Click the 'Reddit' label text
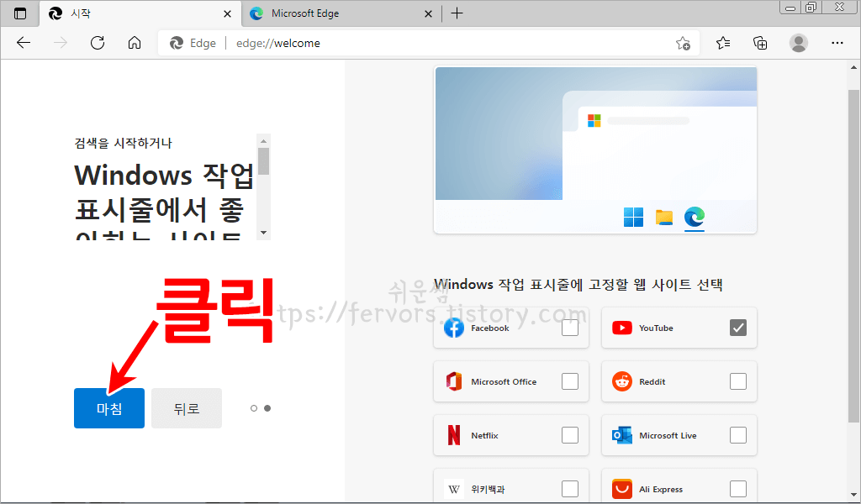Image resolution: width=861 pixels, height=504 pixels. pyautogui.click(x=652, y=381)
